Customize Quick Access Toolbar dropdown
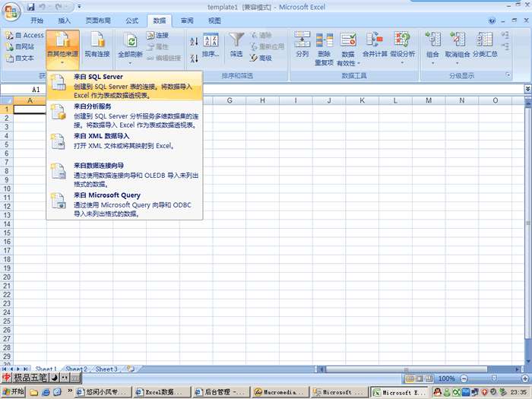This screenshot has height=399, width=532. click(79, 6)
